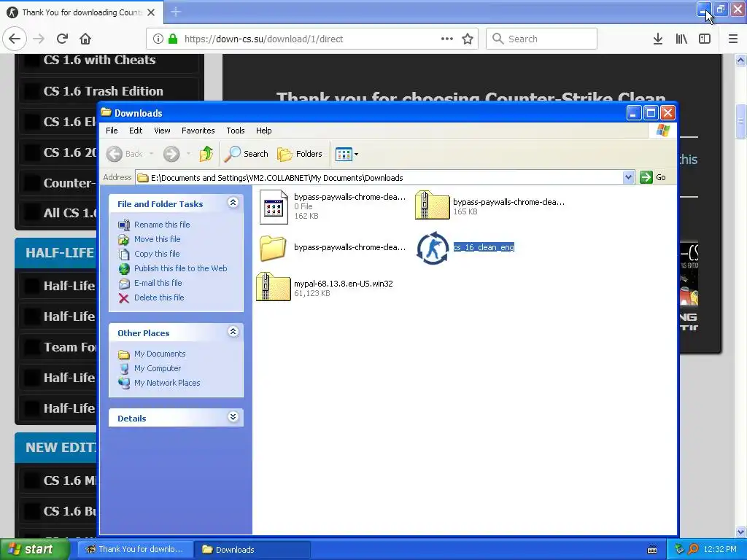Open Firefox hamburger menu
Image resolution: width=747 pixels, height=560 pixels.
point(732,39)
